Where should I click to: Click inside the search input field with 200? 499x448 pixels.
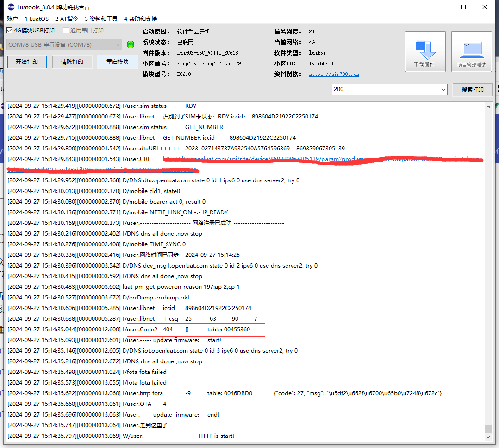pos(385,89)
